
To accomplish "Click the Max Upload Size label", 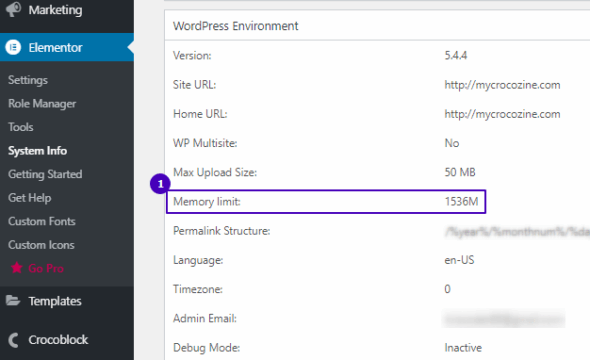I will 215,172.
